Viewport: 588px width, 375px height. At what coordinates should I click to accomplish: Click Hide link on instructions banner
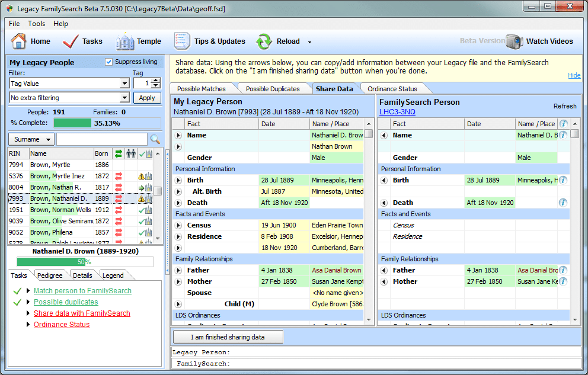coord(574,75)
